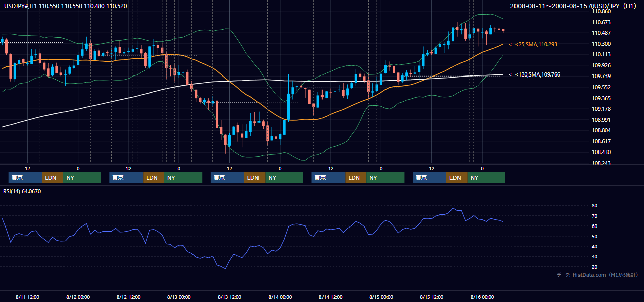Image resolution: width=644 pixels, height=302 pixels.
Task: Click the 108.243 price axis label
Action: (x=602, y=163)
